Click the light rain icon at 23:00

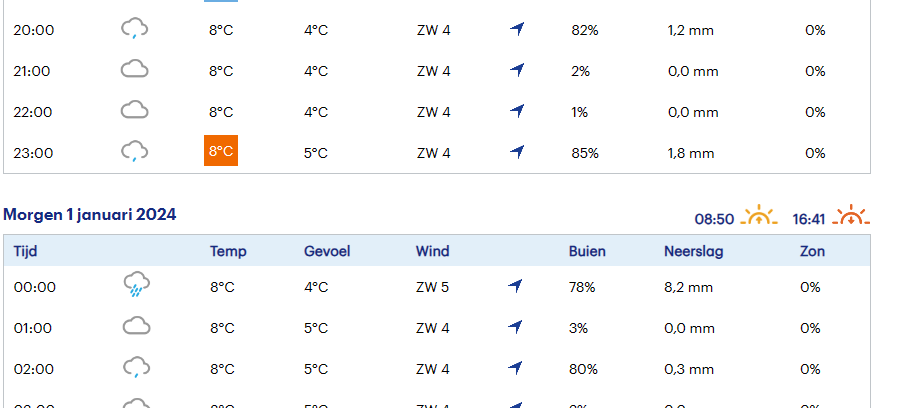(134, 152)
